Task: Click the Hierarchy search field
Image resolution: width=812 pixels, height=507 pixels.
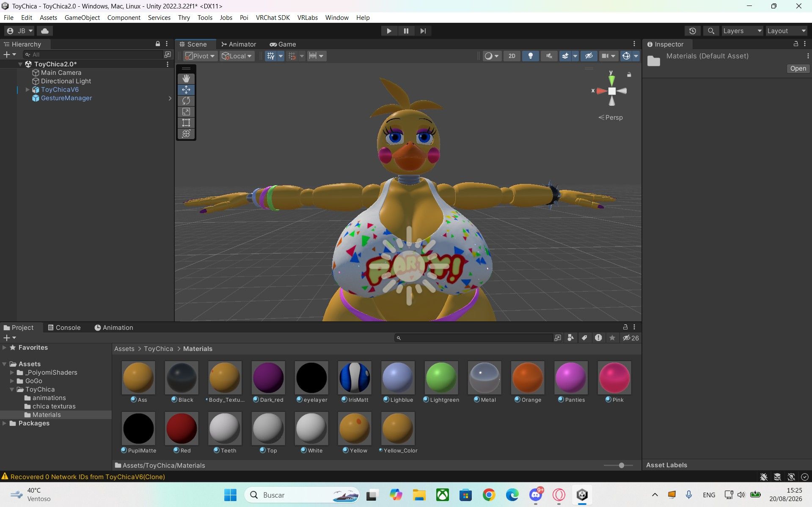Action: coord(93,55)
